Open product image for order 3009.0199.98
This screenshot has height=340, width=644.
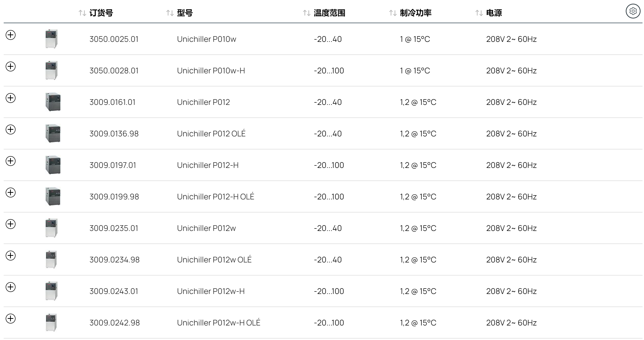pyautogui.click(x=53, y=196)
